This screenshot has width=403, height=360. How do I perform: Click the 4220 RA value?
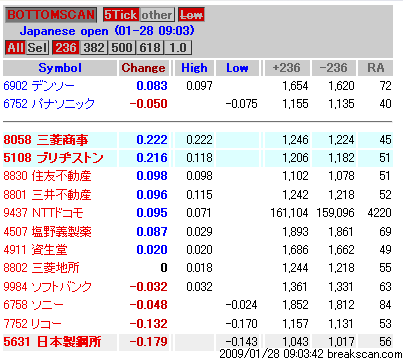pyautogui.click(x=379, y=213)
